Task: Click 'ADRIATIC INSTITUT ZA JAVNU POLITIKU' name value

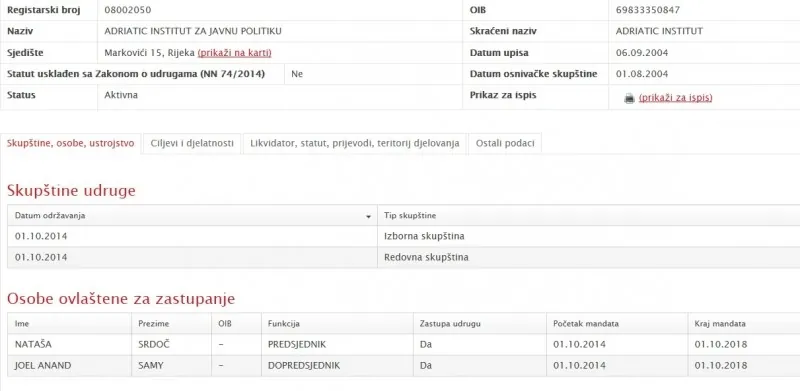Action: pos(193,31)
